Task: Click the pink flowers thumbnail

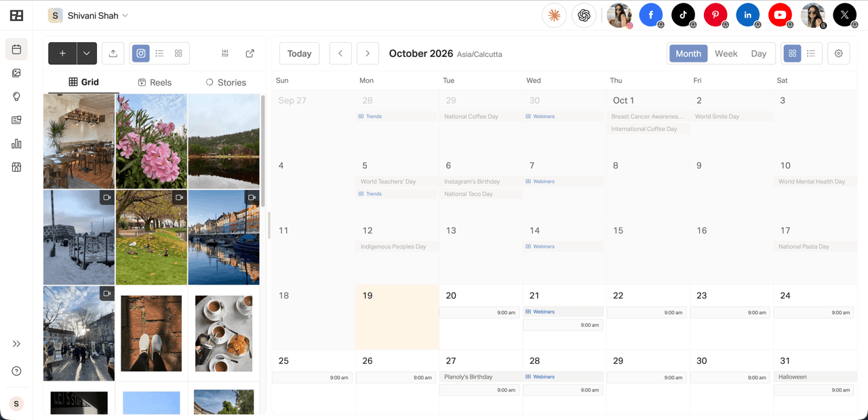Action: coord(151,141)
